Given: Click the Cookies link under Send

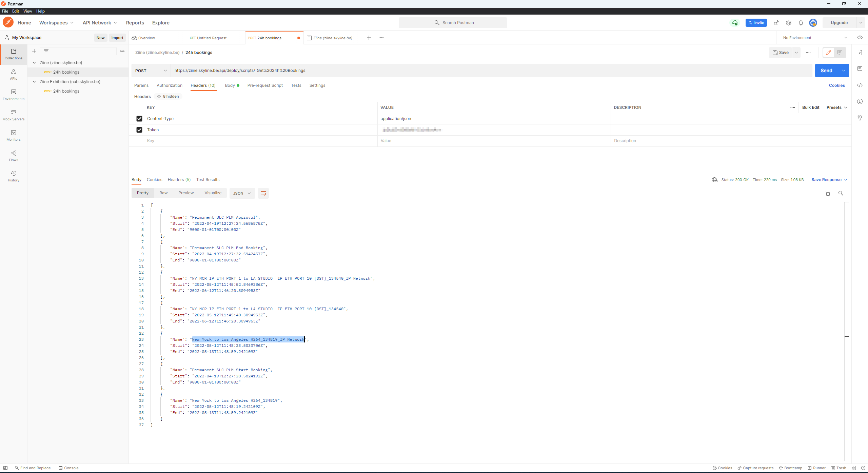Looking at the screenshot, I should [x=837, y=85].
